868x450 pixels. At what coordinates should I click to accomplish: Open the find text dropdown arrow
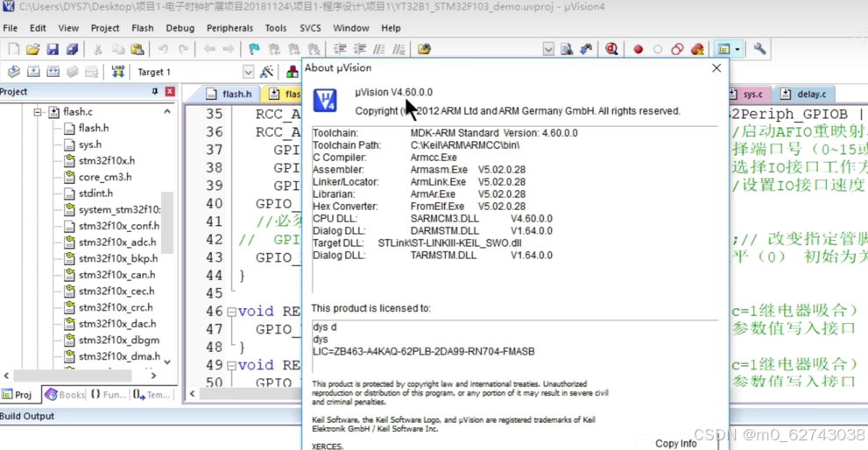pos(548,49)
